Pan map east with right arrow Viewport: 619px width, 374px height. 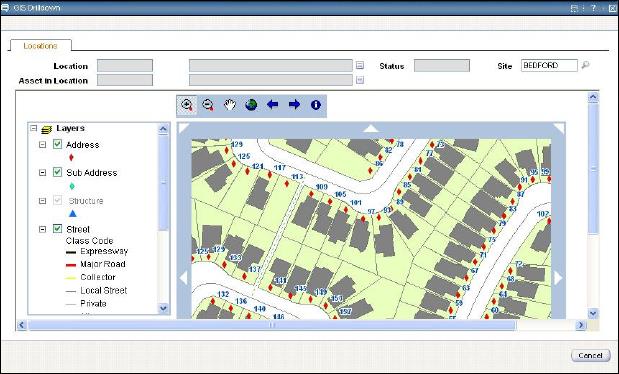(x=558, y=278)
